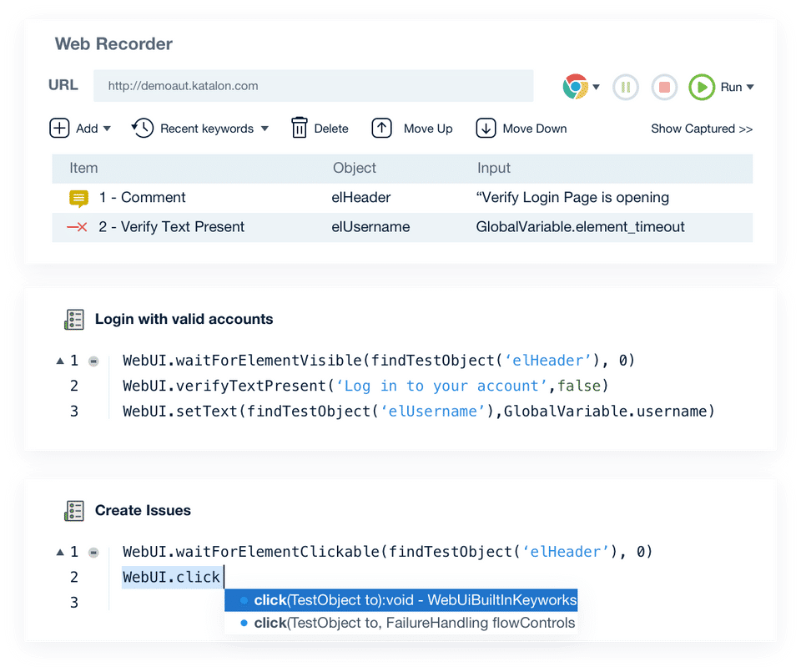
Task: Click the red verify icon in row 2
Action: [x=77, y=227]
